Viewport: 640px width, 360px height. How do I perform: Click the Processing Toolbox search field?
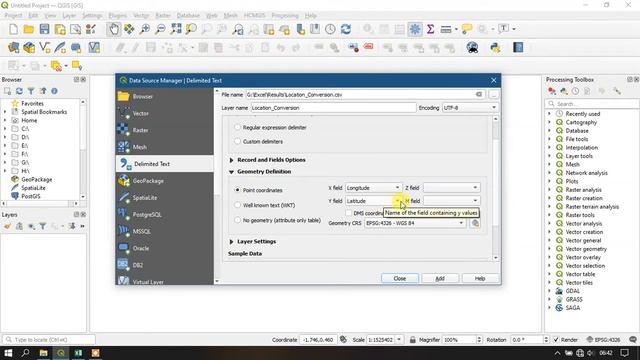pyautogui.click(x=592, y=104)
